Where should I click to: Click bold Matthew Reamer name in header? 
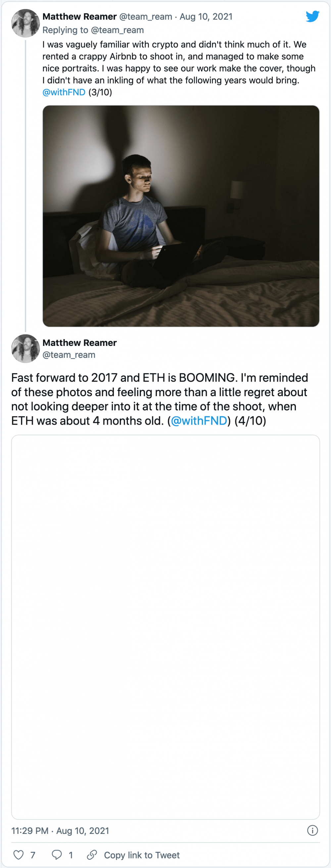(x=80, y=17)
